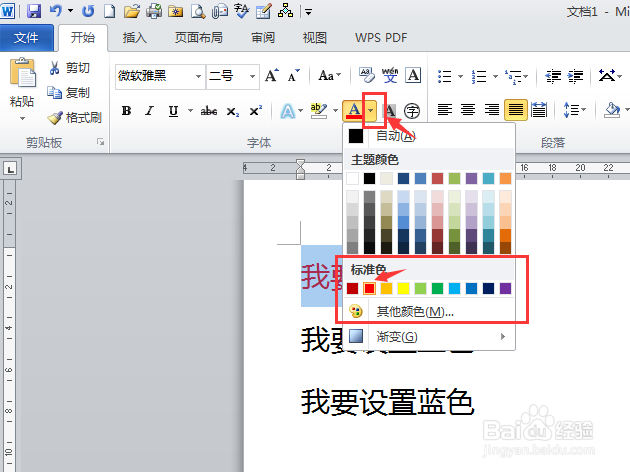
Task: Decrease paragraph indent
Action: [x=553, y=76]
